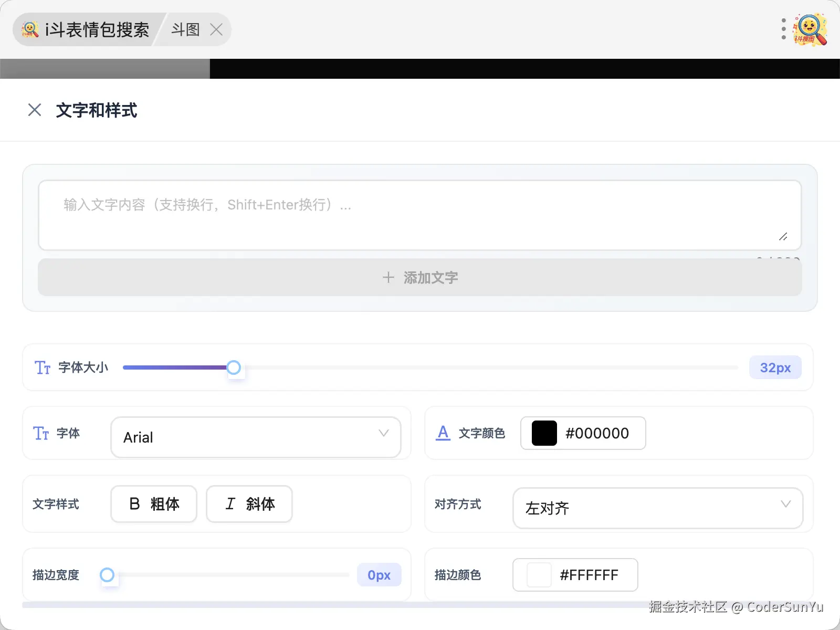Click the emoji icon beside i斗表情包搜索
840x630 pixels.
click(30, 29)
